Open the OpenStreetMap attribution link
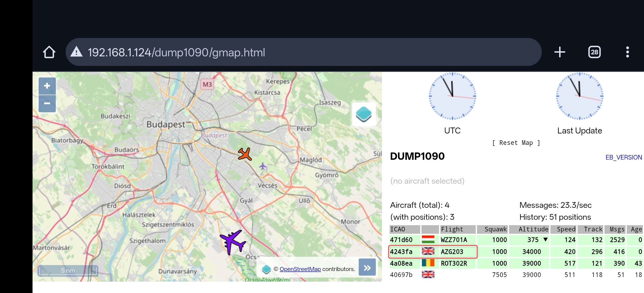The image size is (644, 293). pos(300,269)
